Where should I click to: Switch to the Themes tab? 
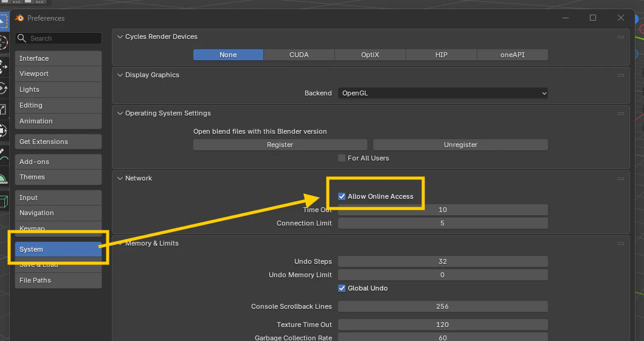click(58, 177)
